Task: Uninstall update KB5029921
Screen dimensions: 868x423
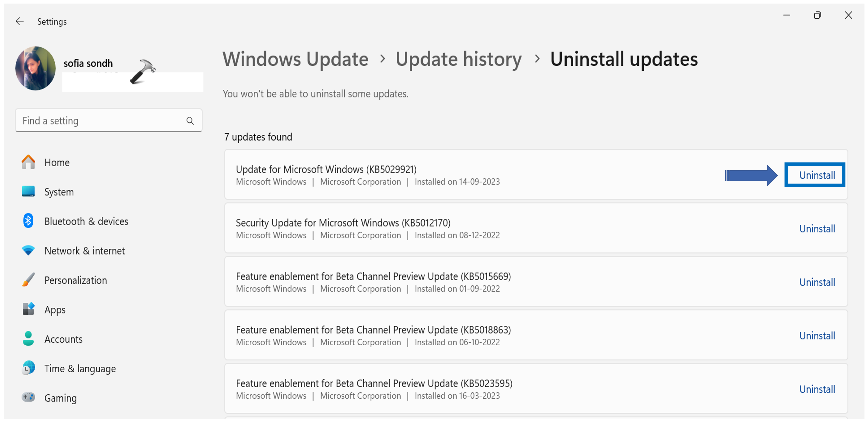Action: (817, 175)
